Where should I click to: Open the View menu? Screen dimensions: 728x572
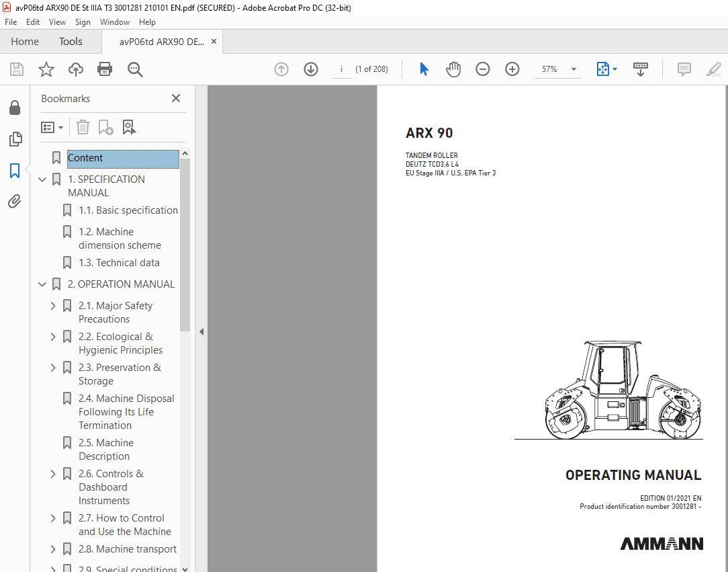coord(57,22)
